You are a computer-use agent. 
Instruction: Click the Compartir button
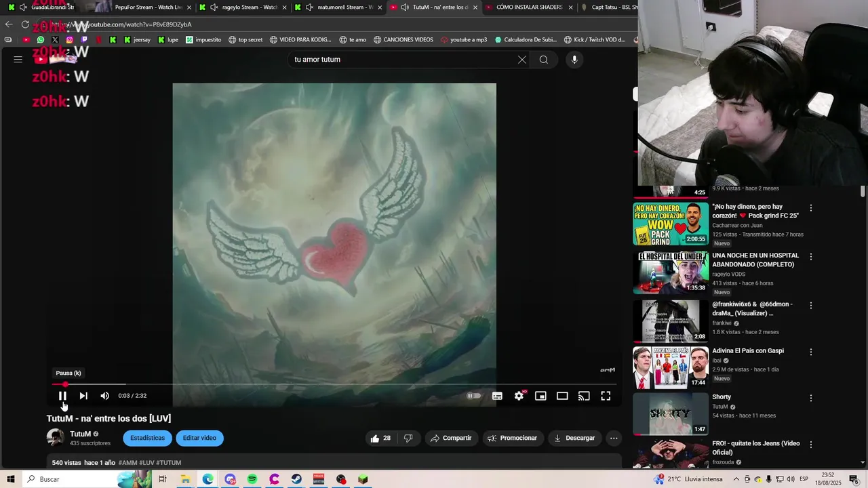click(451, 438)
